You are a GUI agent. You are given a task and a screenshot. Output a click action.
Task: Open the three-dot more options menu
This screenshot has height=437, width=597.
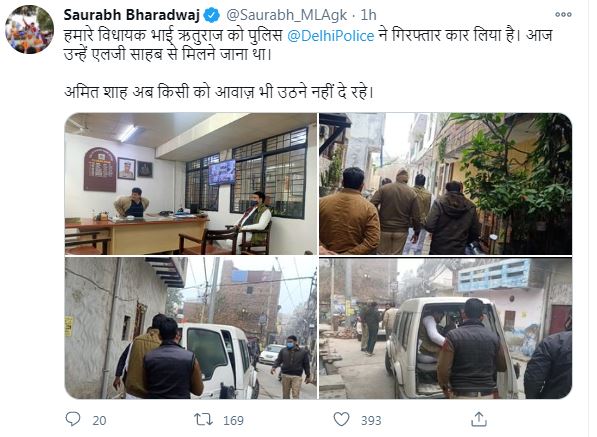[563, 14]
